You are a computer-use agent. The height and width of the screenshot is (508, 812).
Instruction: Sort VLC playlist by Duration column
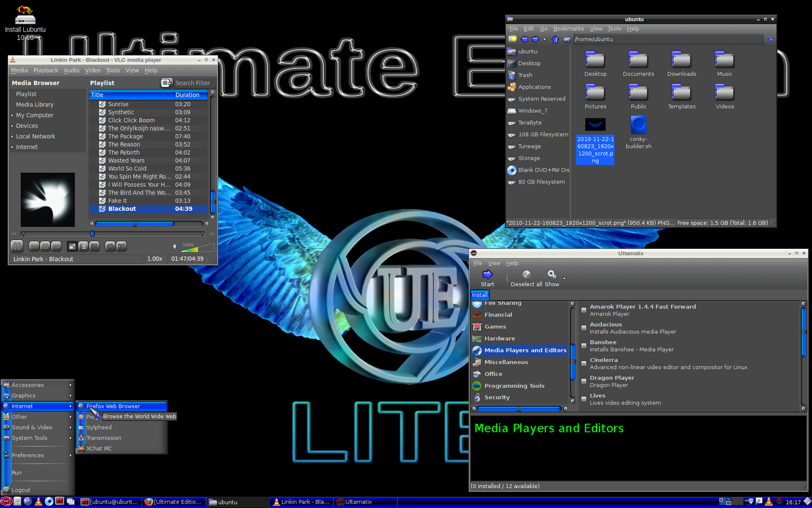coord(190,95)
